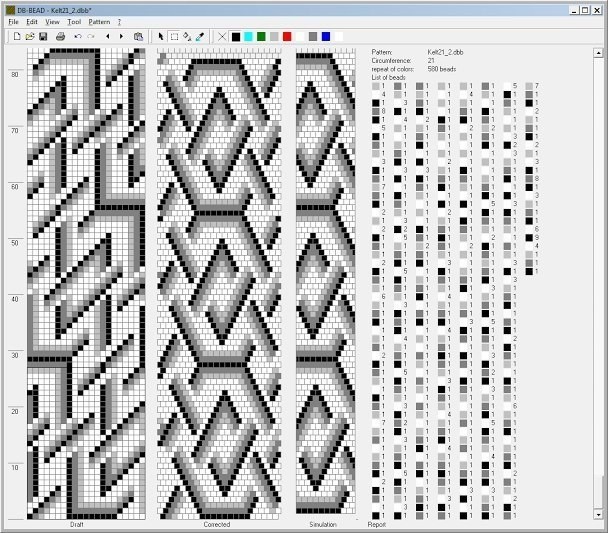Click the New pattern icon
Viewport: 608px width, 533px height.
(17, 36)
